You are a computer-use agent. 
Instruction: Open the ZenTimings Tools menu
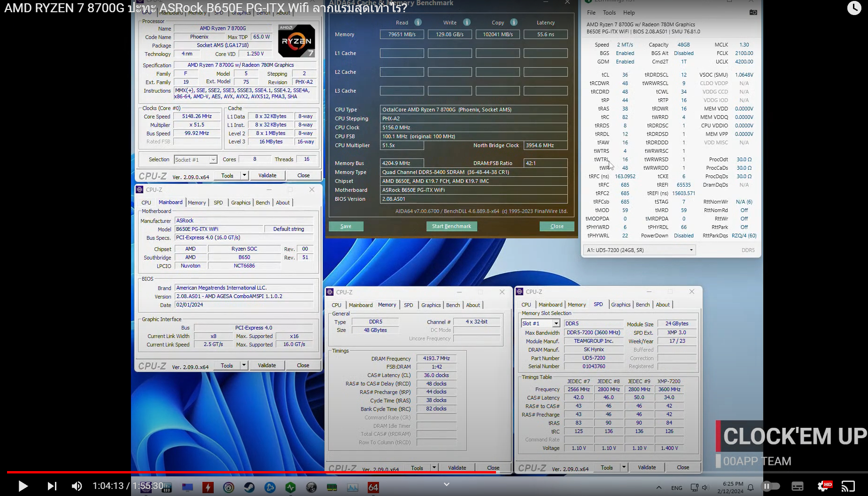pyautogui.click(x=609, y=13)
